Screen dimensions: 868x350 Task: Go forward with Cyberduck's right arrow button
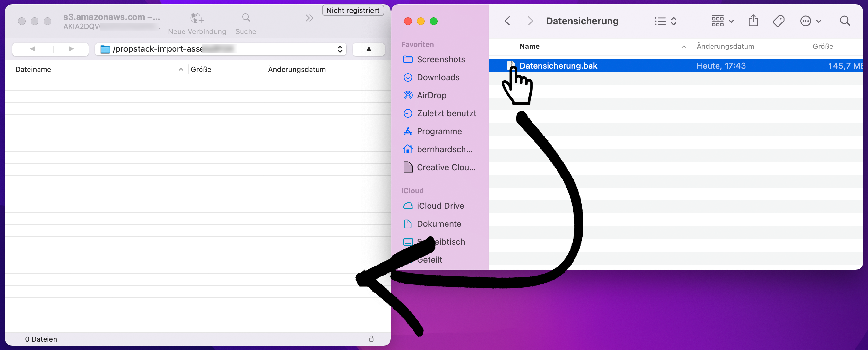pyautogui.click(x=71, y=49)
